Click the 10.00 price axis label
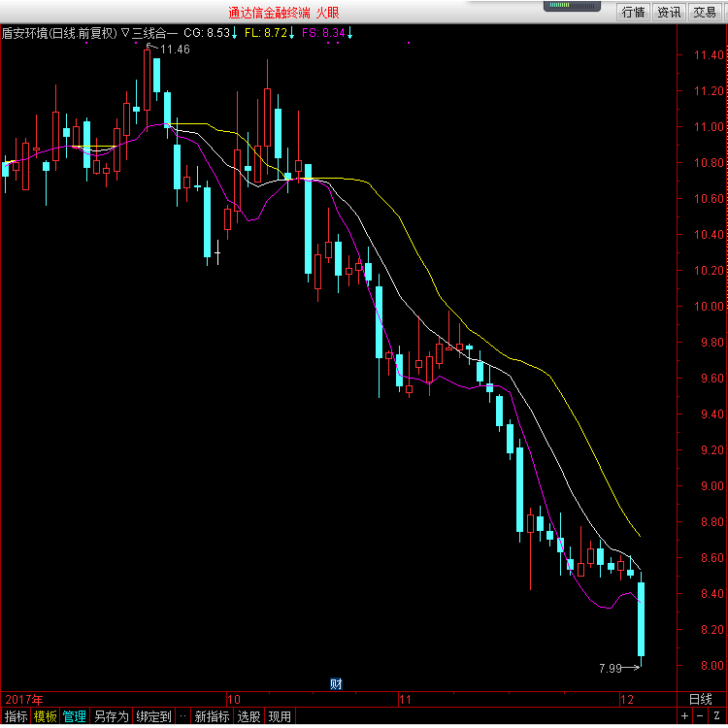The height and width of the screenshot is (728, 728). tap(709, 307)
